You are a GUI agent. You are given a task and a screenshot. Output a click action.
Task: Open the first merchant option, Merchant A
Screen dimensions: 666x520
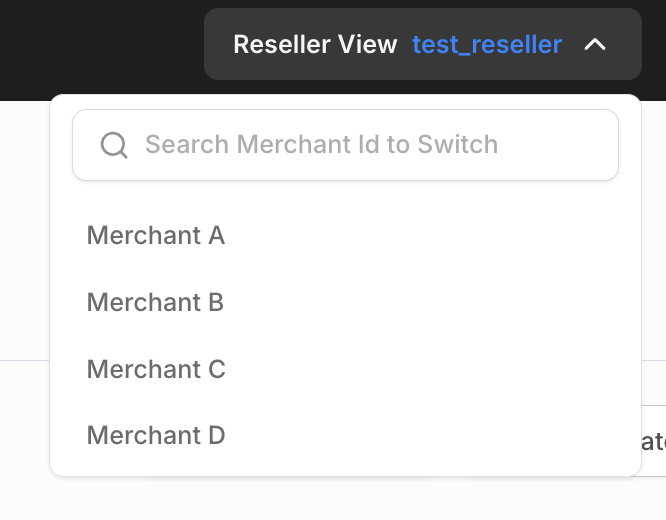156,236
